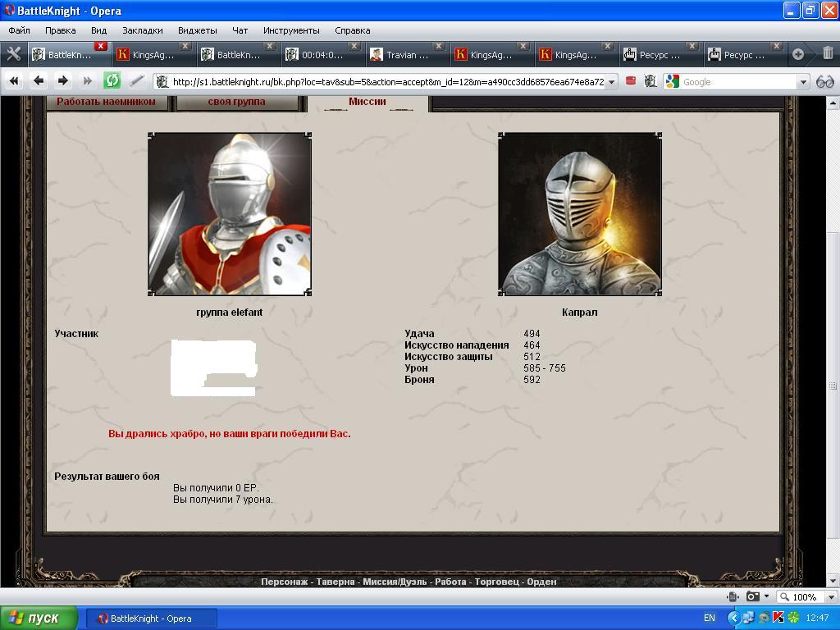The image size is (840, 630).
Task: Open a new tab with plus icon
Action: 797,54
